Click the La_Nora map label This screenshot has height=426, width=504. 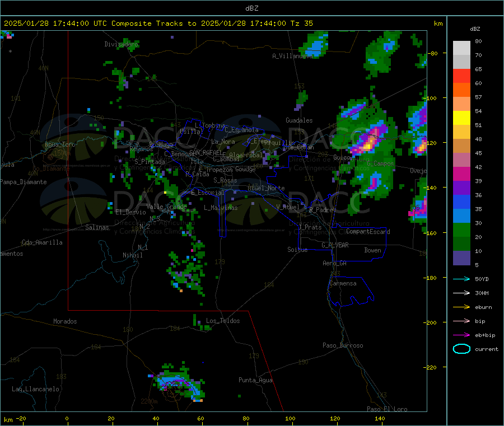click(x=223, y=142)
